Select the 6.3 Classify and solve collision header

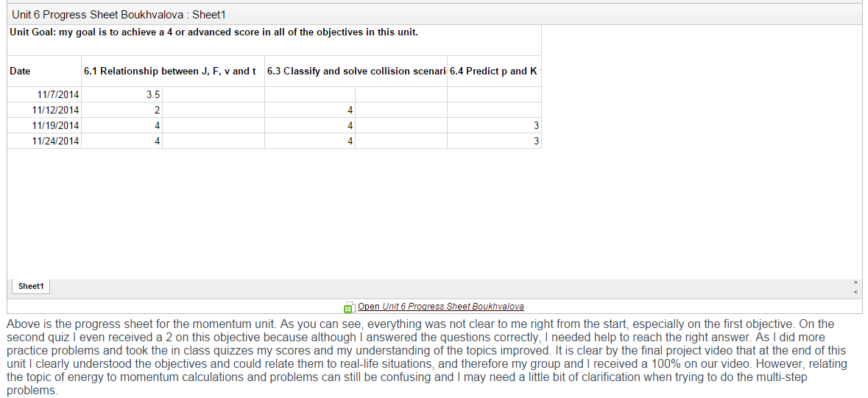[356, 71]
